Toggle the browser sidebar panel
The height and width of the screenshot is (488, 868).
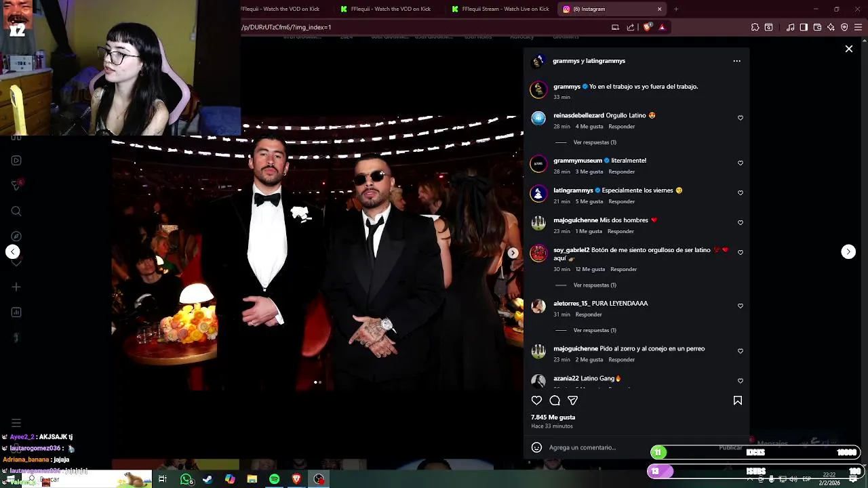804,27
